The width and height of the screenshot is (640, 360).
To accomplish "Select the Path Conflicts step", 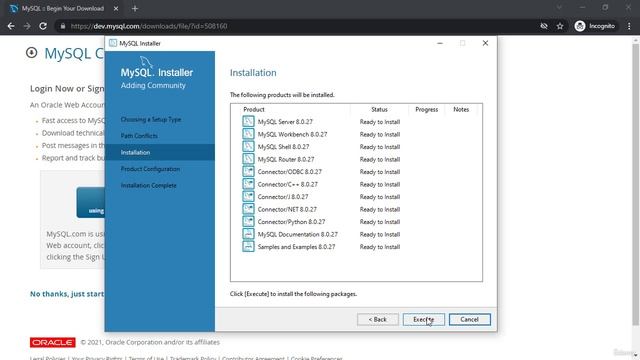I will 139,136.
